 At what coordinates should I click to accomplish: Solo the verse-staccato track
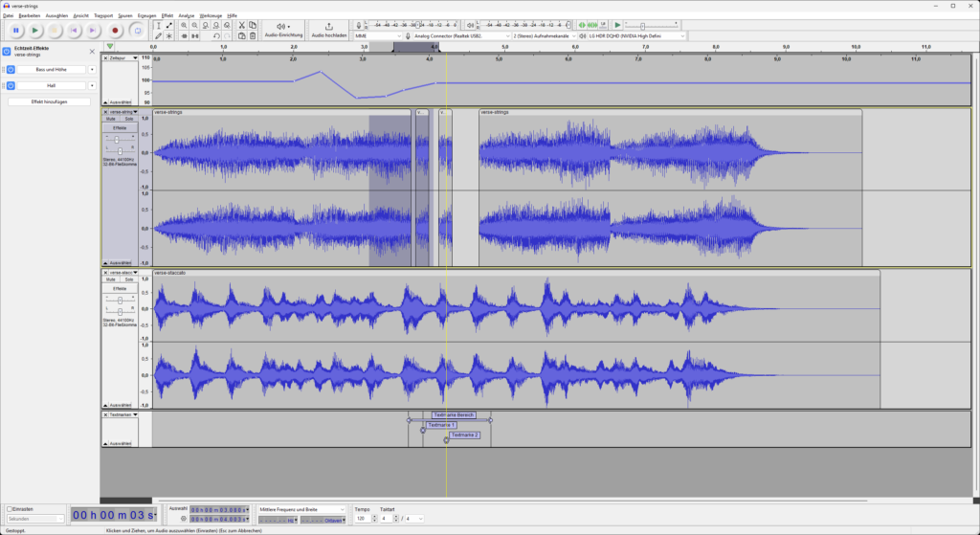click(x=129, y=279)
